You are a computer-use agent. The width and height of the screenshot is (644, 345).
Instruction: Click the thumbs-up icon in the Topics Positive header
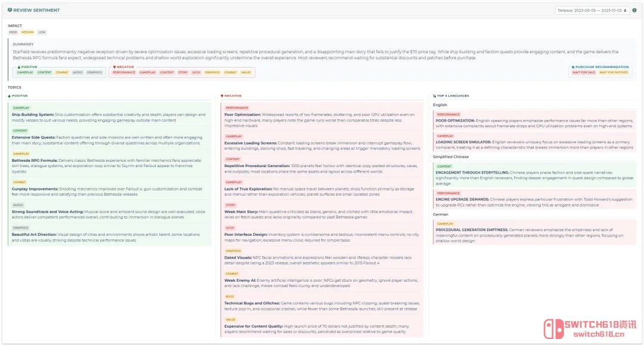click(10, 96)
